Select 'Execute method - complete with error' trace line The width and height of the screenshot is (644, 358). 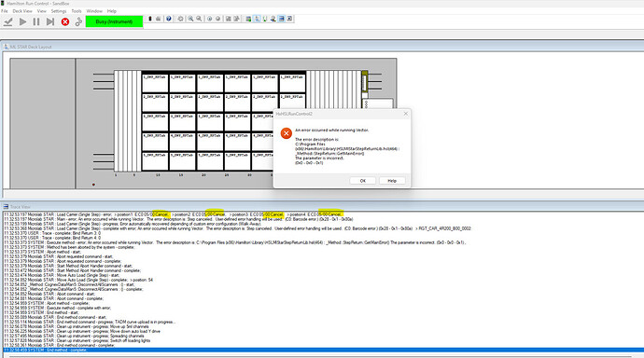[58, 308]
